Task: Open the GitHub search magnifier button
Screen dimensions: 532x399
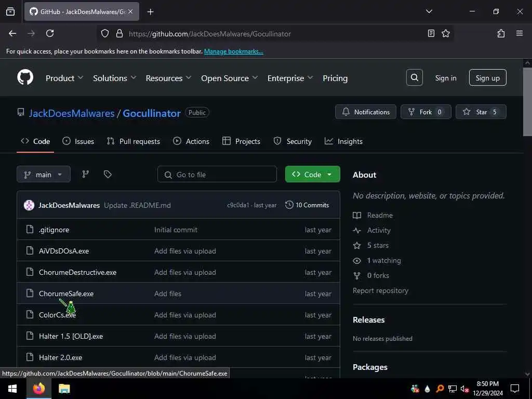Action: tap(414, 78)
